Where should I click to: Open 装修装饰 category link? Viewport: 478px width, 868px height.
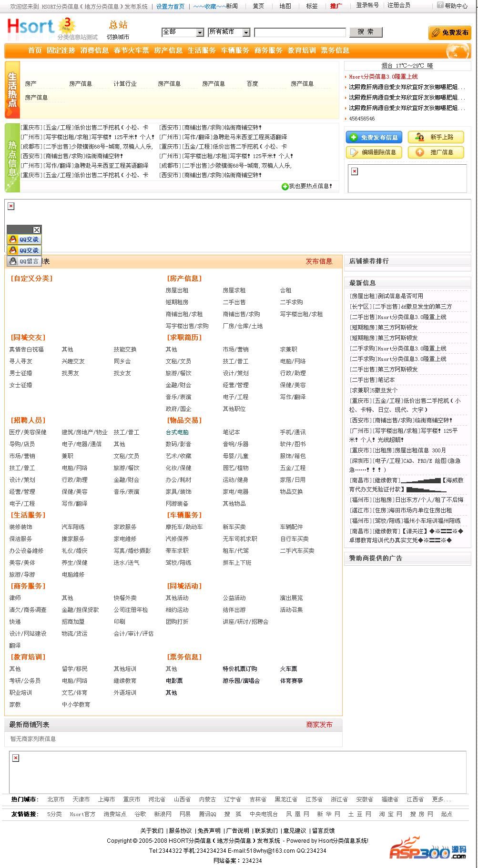click(x=20, y=527)
